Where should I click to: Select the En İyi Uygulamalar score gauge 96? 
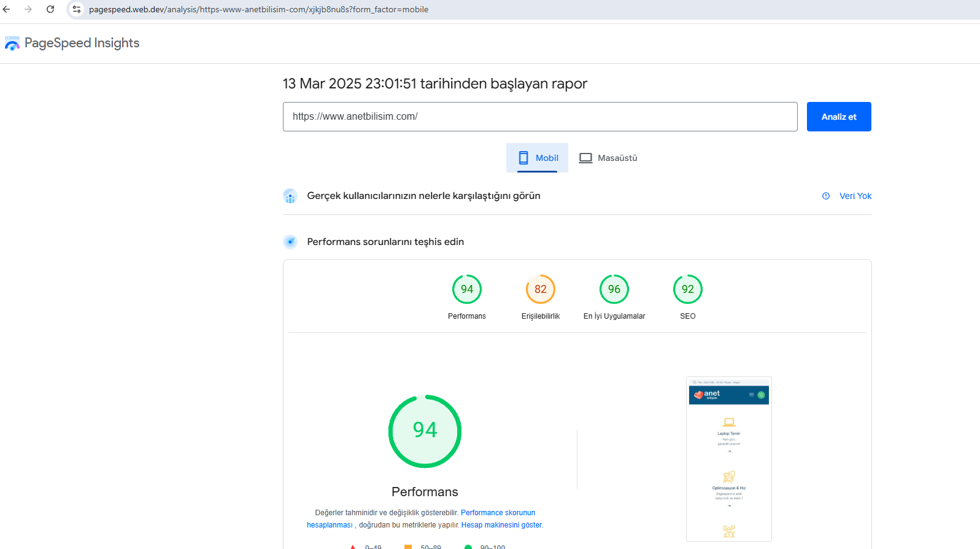(614, 289)
